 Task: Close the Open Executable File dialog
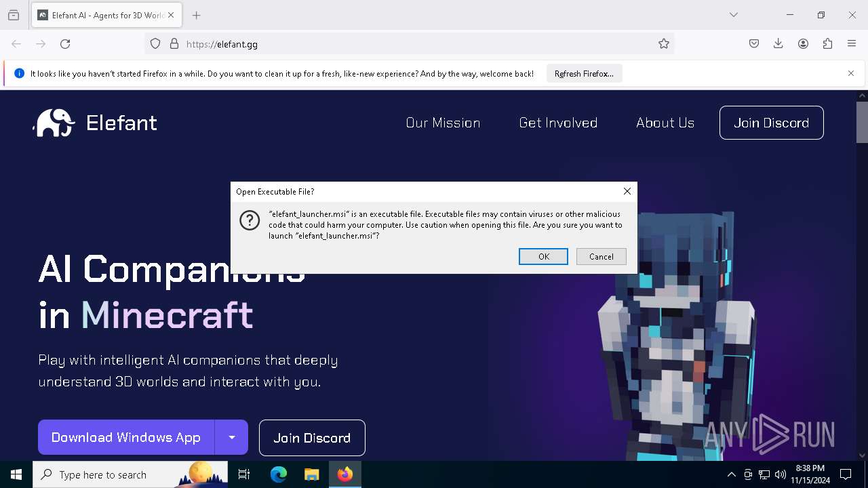pos(627,191)
